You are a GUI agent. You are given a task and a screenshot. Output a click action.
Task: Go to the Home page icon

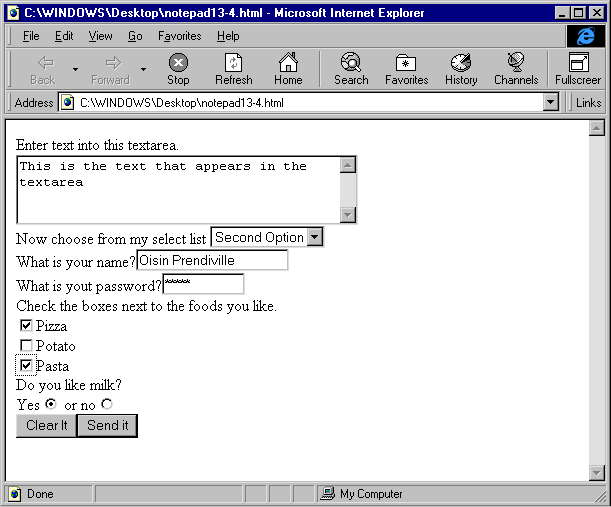click(x=288, y=62)
